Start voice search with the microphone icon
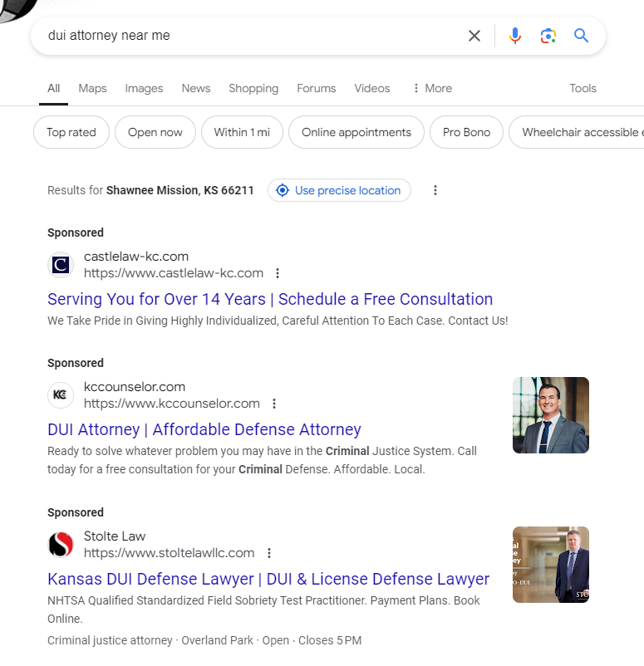The image size is (644, 666). 514,36
